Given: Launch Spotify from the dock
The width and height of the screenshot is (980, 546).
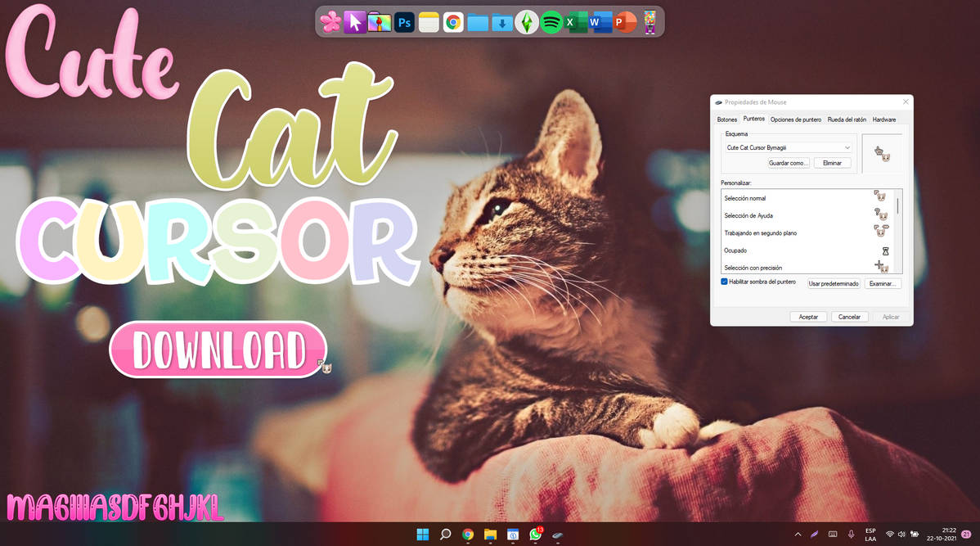Looking at the screenshot, I should coord(553,22).
